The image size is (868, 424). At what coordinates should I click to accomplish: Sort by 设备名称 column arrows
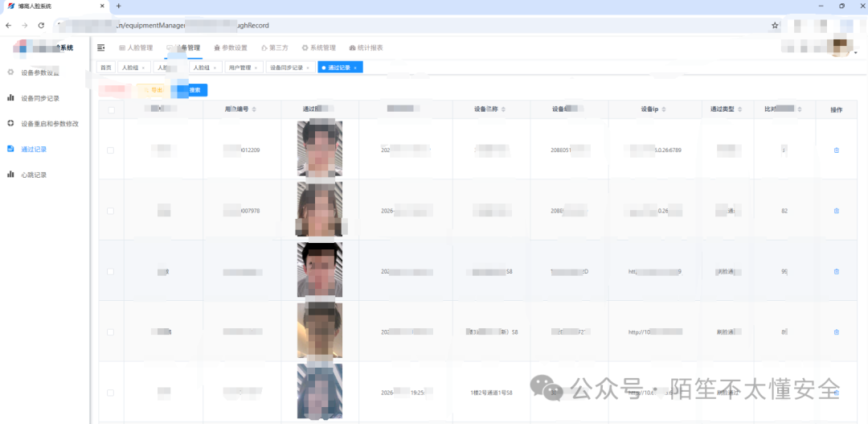click(x=502, y=109)
